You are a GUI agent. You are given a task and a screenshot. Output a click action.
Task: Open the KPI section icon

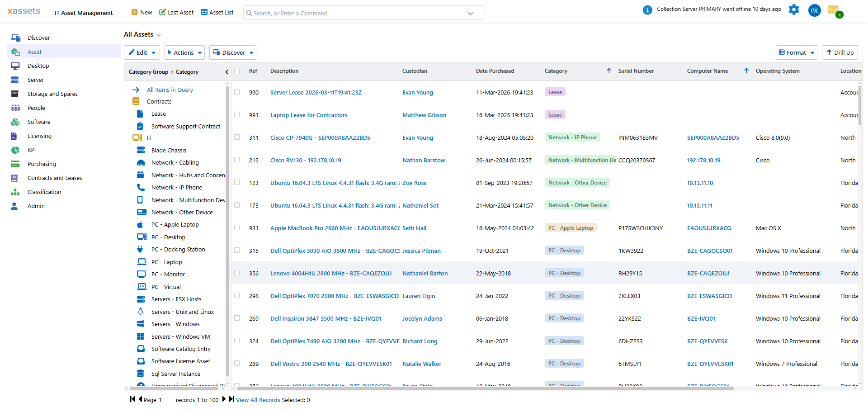pos(15,150)
